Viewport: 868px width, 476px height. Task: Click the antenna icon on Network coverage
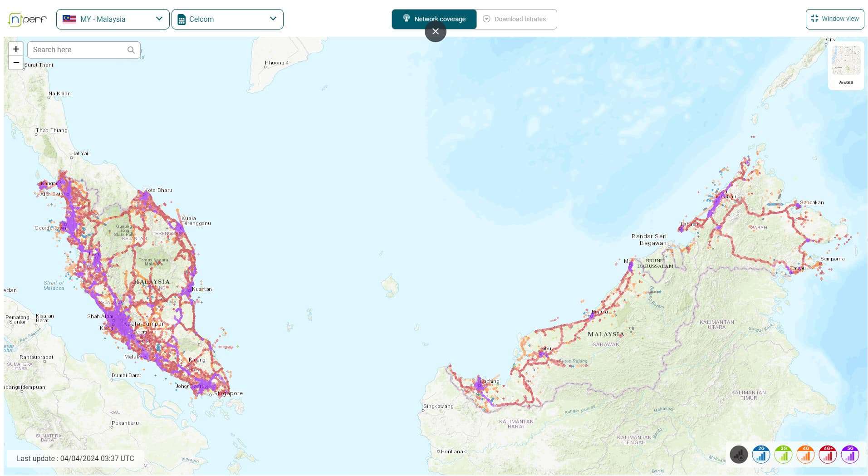coord(406,19)
